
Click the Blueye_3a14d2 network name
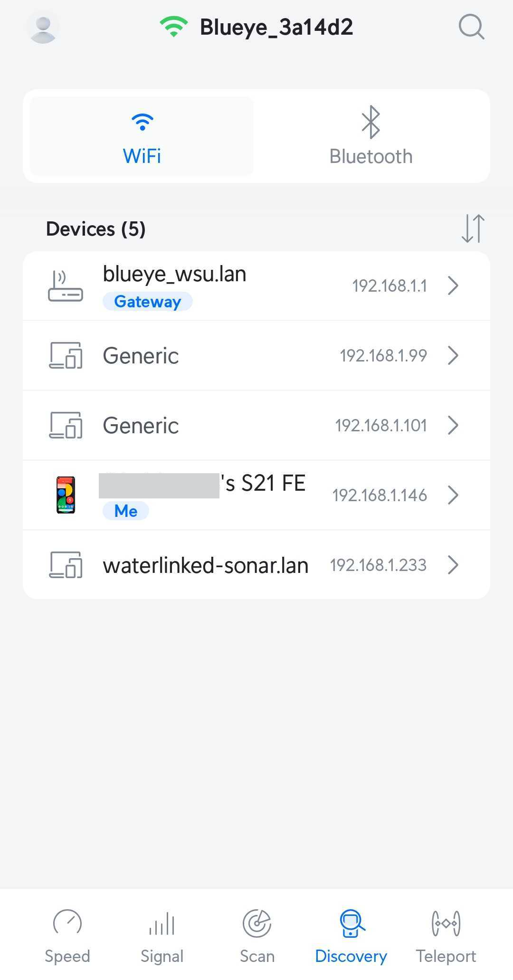tap(276, 28)
